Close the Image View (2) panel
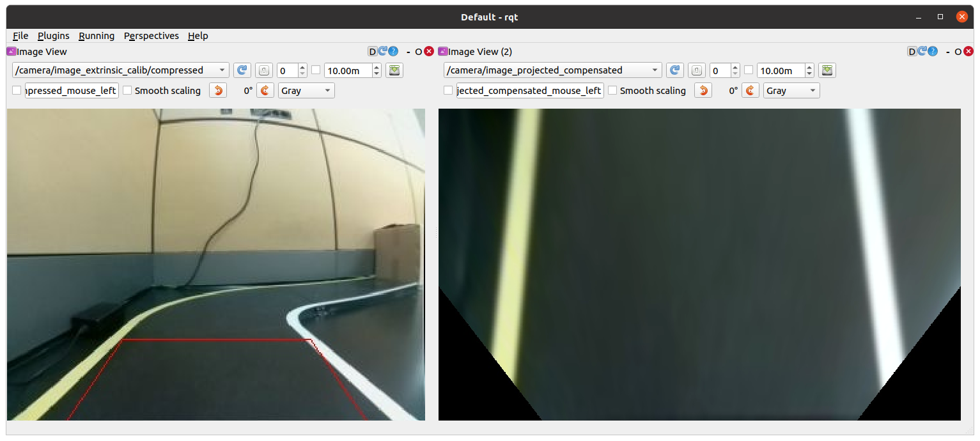Viewport: 980px width, 441px height. 969,52
